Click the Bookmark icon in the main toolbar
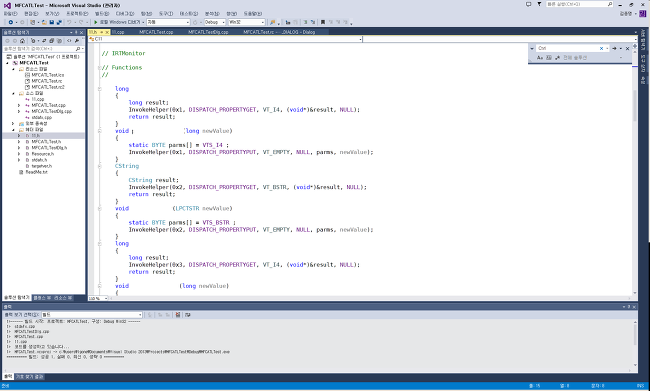650x391 pixels. click(x=323, y=22)
